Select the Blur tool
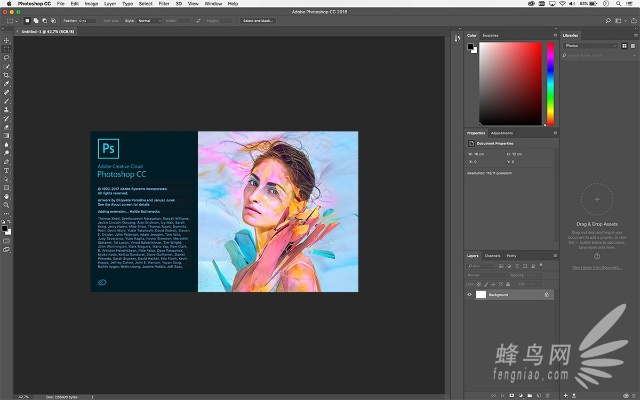The width and height of the screenshot is (640, 400). pyautogui.click(x=6, y=144)
